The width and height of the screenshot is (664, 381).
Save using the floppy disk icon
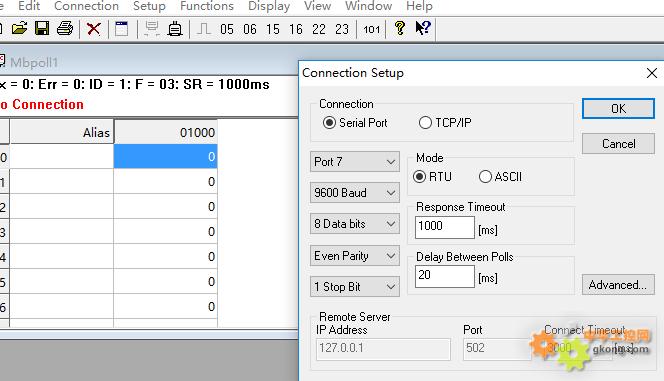42,29
